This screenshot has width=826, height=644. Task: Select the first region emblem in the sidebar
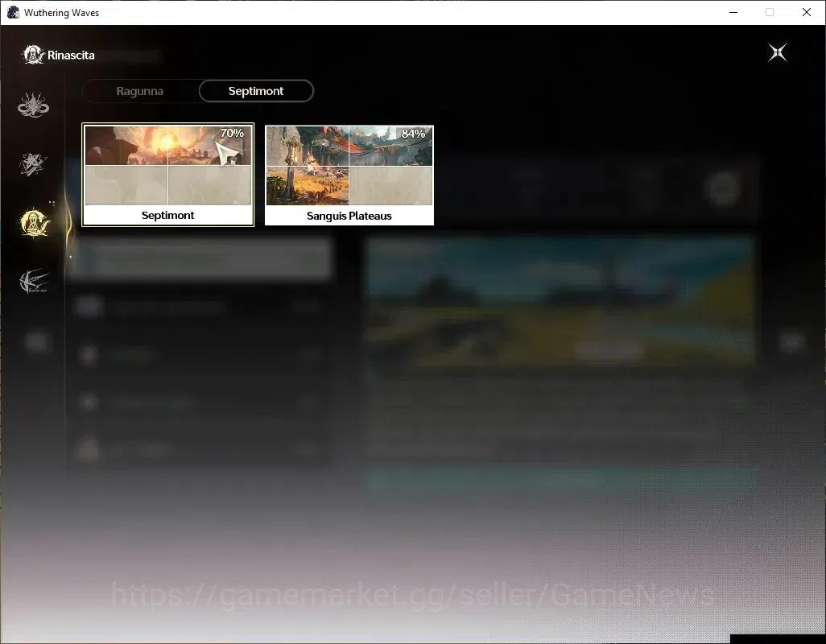[33, 105]
